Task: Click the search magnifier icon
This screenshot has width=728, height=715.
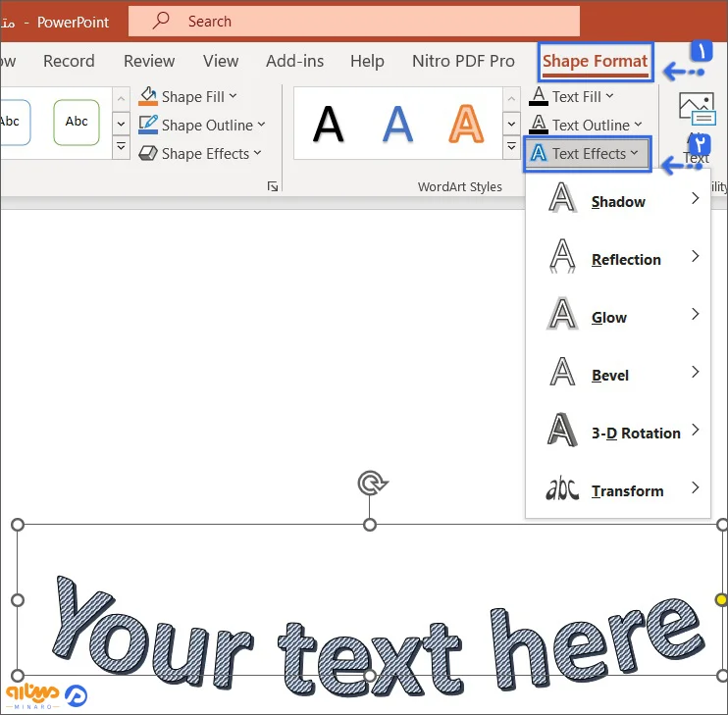Action: pos(161,21)
